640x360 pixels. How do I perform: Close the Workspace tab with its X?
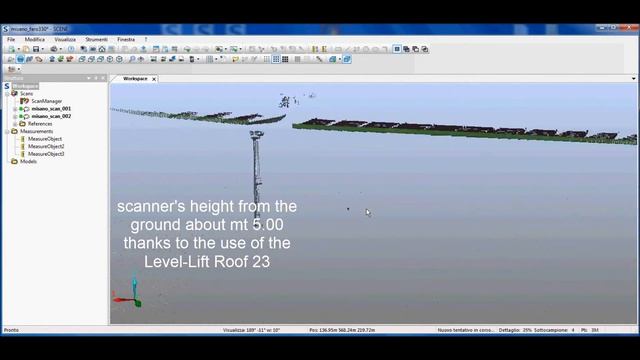point(154,79)
